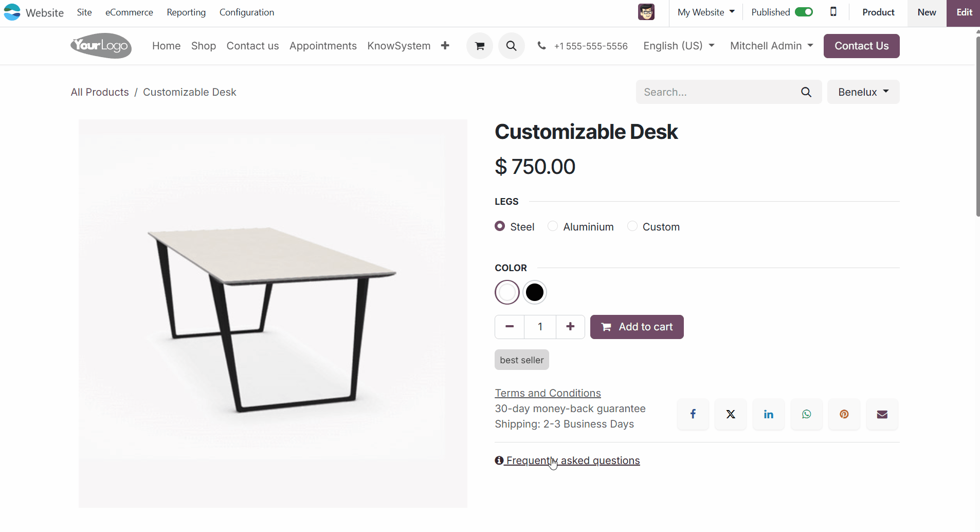Image resolution: width=980 pixels, height=532 pixels.
Task: Open the My Website selector dropdown
Action: tap(705, 12)
